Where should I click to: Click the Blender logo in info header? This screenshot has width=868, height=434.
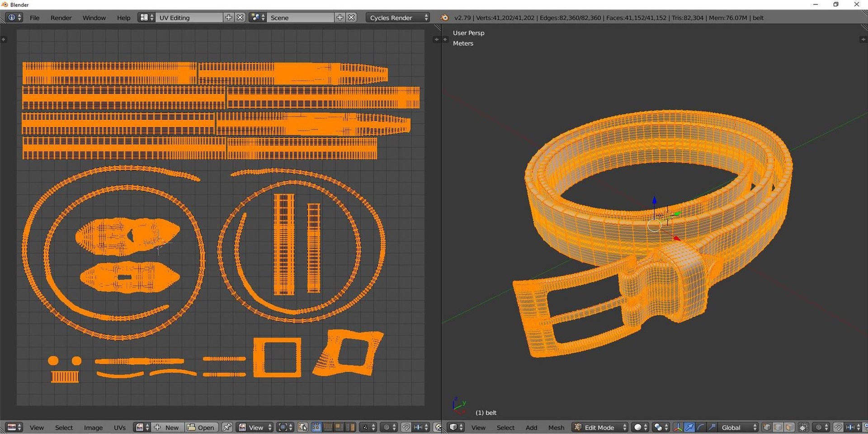click(x=444, y=18)
